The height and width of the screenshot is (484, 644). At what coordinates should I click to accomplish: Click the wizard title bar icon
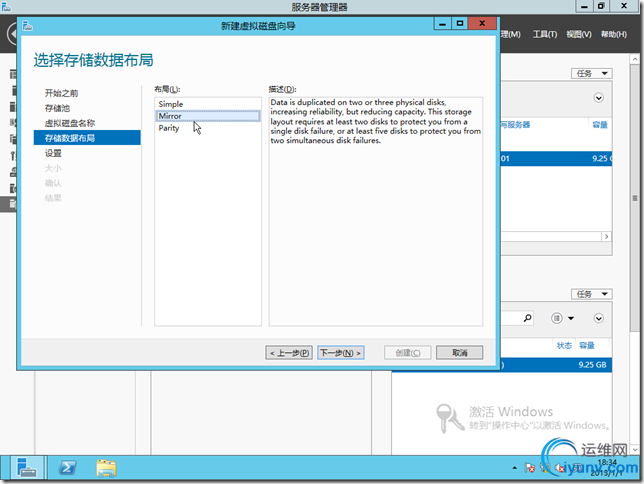28,26
